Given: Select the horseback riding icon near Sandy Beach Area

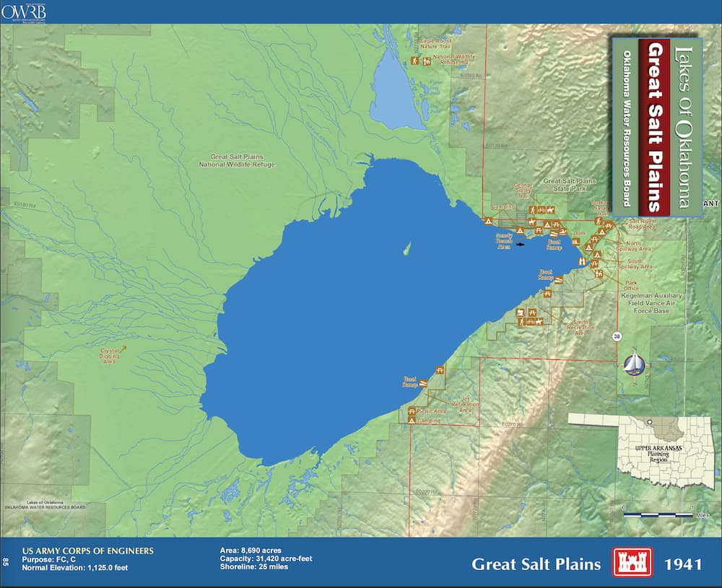Looking at the screenshot, I should pos(531,221).
